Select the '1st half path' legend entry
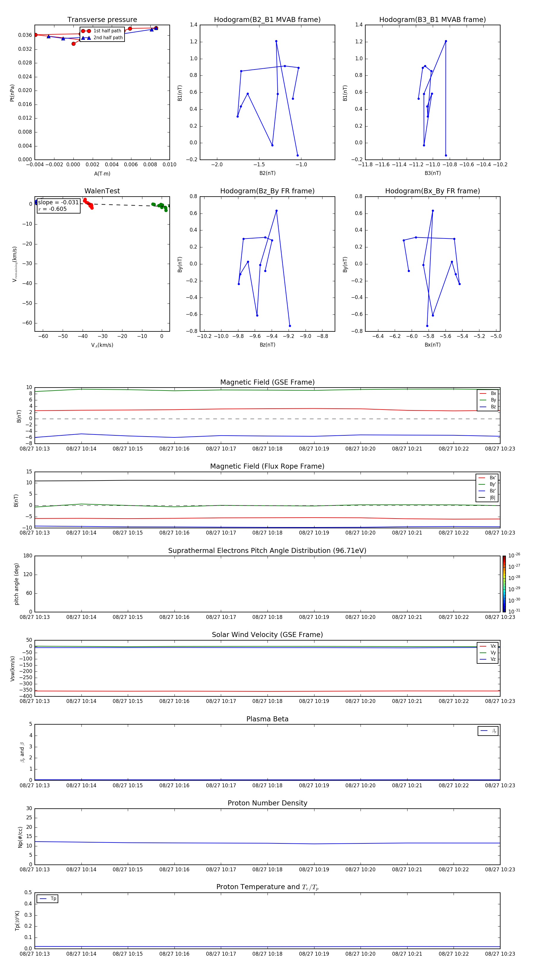 (102, 31)
